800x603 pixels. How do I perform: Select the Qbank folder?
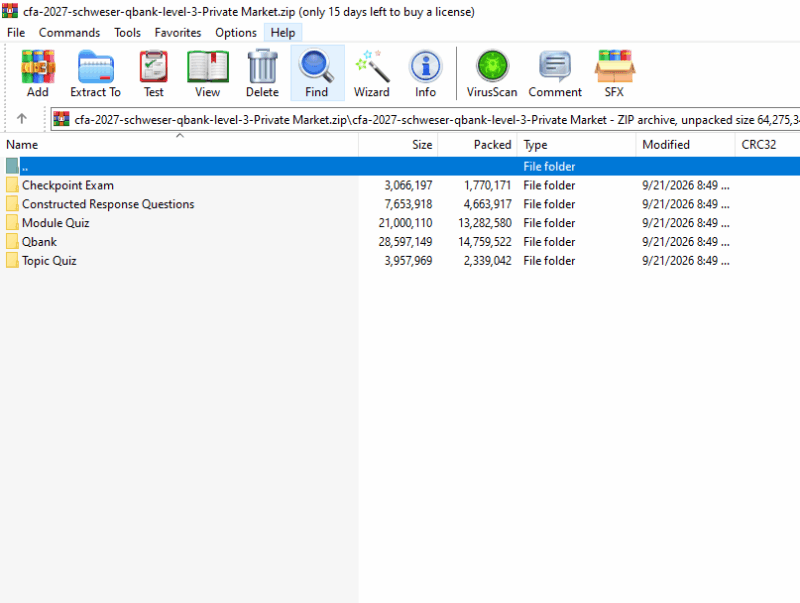click(39, 242)
